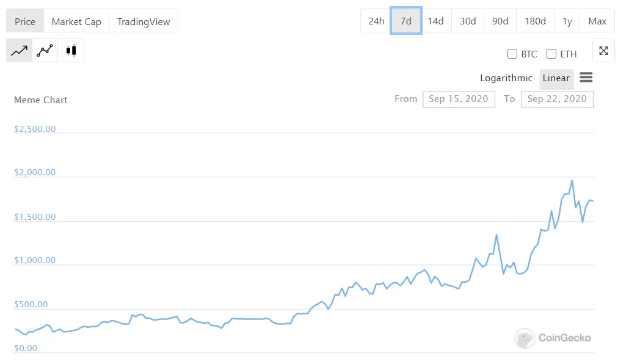Show the Max time range

[x=597, y=21]
